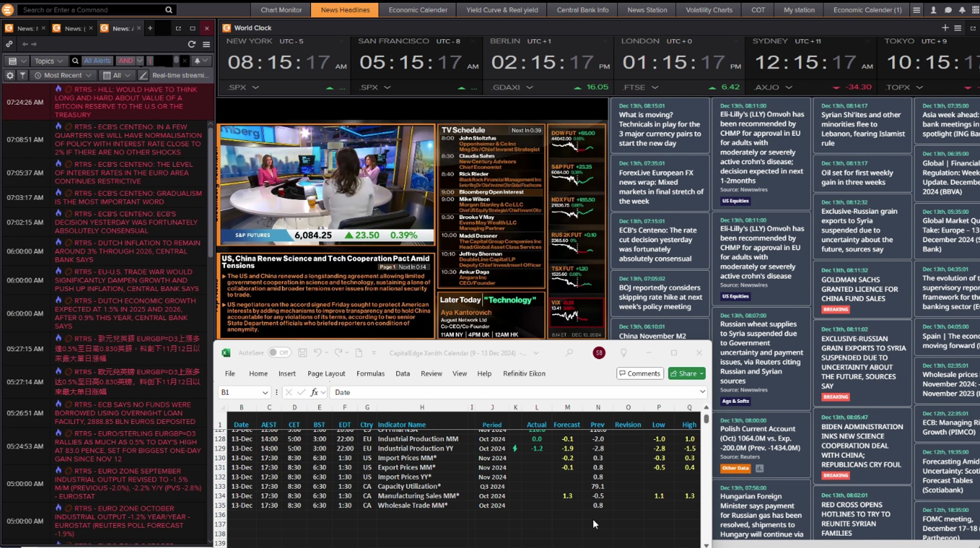Open the SB account avatar in Excel
The image size is (980, 548).
pyautogui.click(x=599, y=352)
